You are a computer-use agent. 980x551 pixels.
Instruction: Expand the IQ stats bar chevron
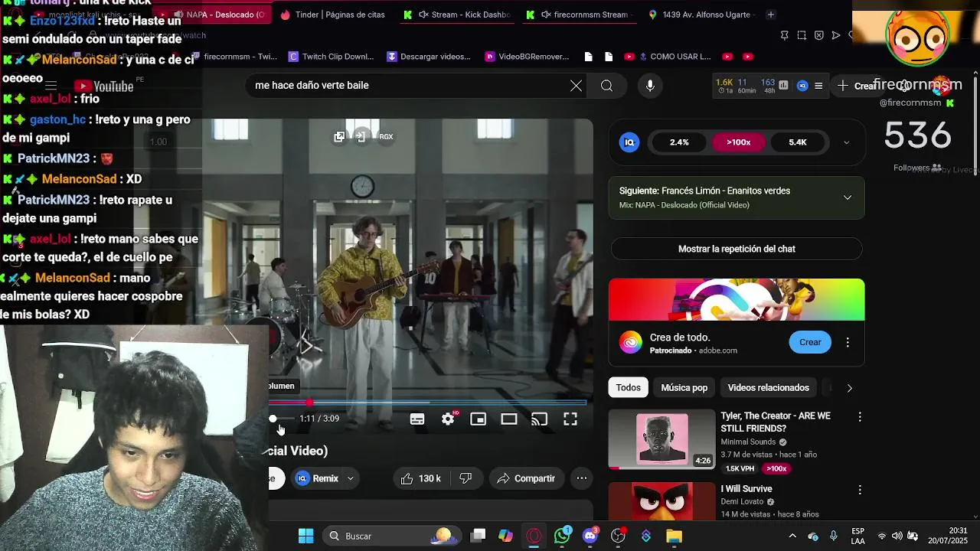coord(846,142)
